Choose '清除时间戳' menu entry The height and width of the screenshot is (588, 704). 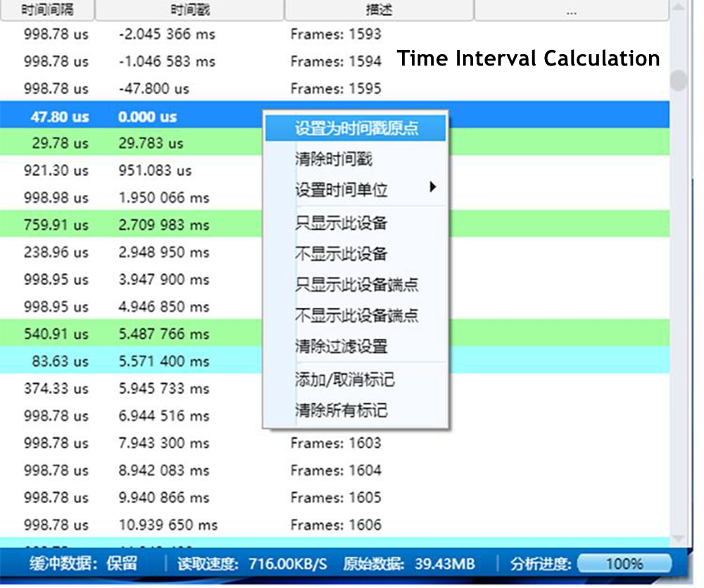pyautogui.click(x=333, y=159)
